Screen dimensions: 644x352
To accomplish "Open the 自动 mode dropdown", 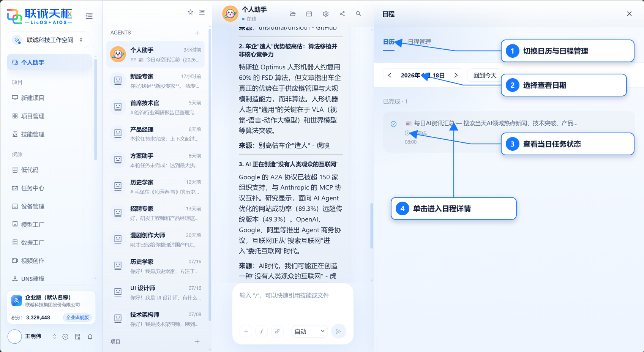I will point(309,331).
